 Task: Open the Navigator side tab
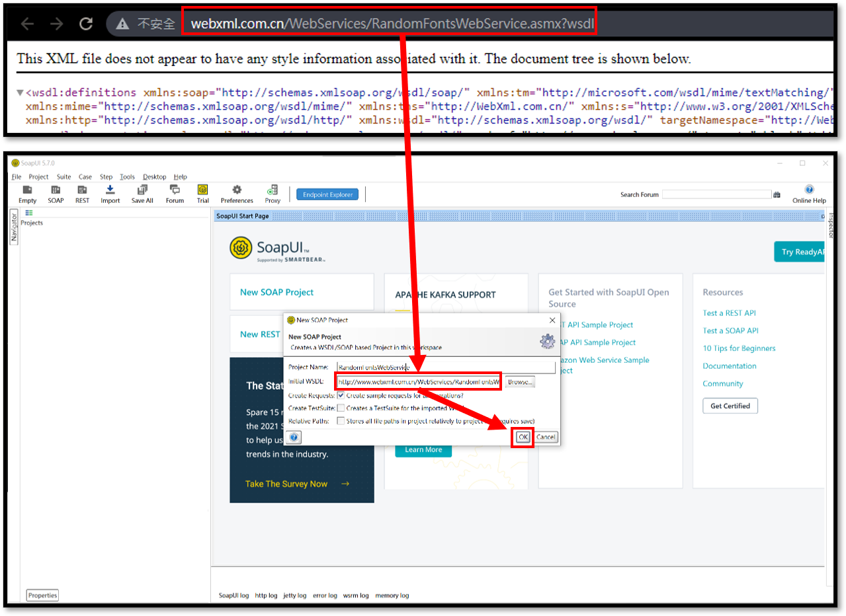13,227
